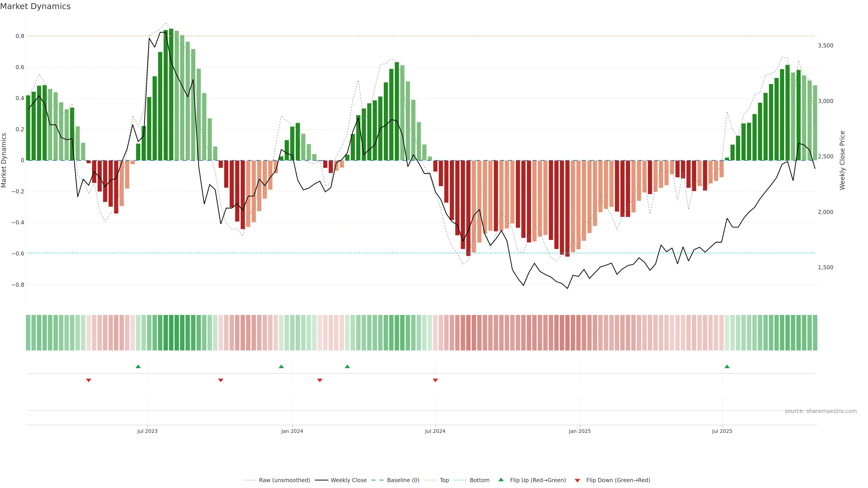Click the green flip-up marker near July 2025
This screenshot has height=488, width=868.
pyautogui.click(x=727, y=366)
